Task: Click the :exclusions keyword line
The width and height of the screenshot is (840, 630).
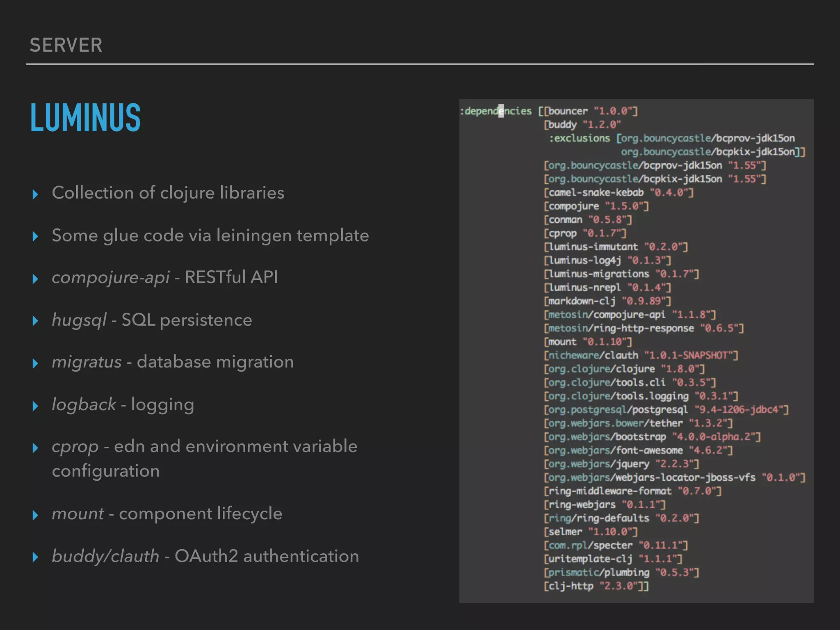Action: (672, 138)
